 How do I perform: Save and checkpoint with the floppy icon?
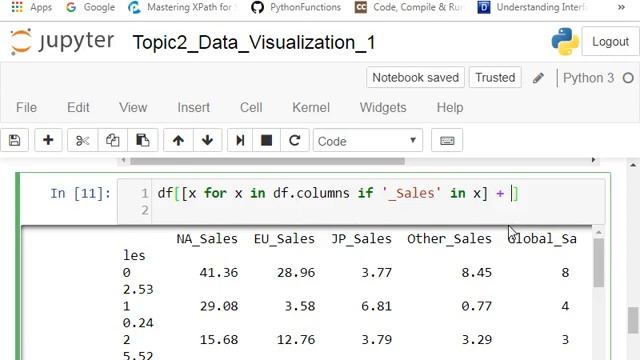point(15,140)
